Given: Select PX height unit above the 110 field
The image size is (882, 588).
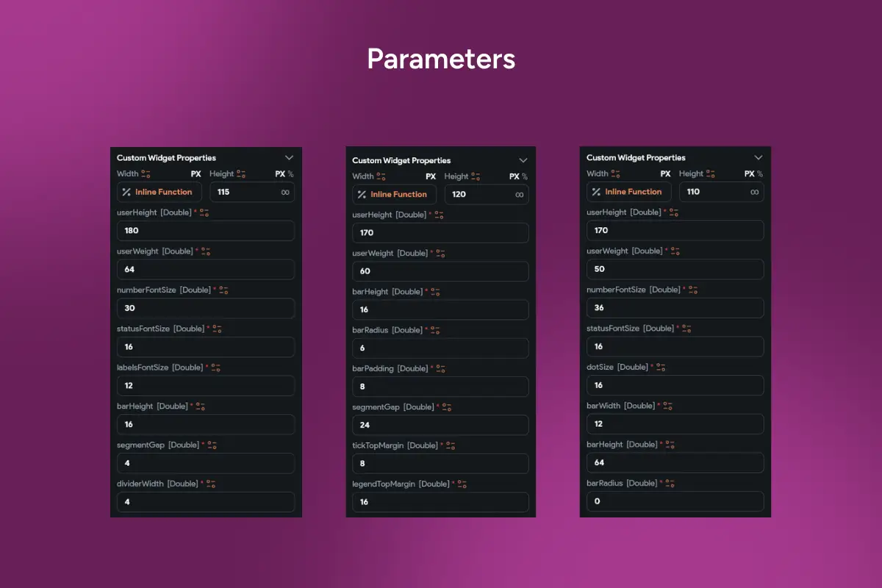Looking at the screenshot, I should click(x=749, y=174).
